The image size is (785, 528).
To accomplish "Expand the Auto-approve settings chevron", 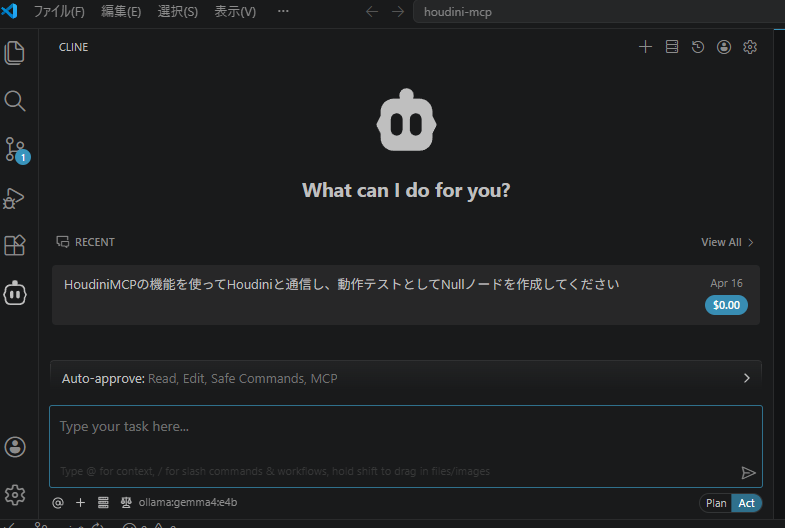I will (746, 378).
